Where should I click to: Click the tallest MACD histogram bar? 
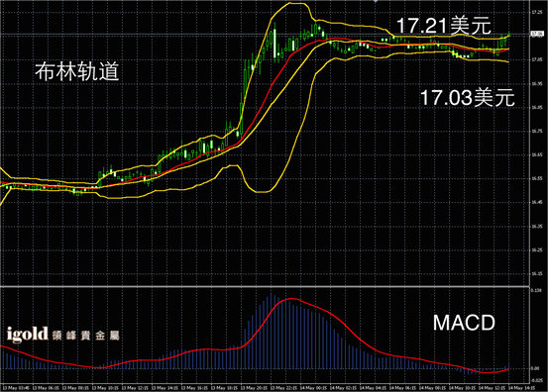tap(272, 332)
